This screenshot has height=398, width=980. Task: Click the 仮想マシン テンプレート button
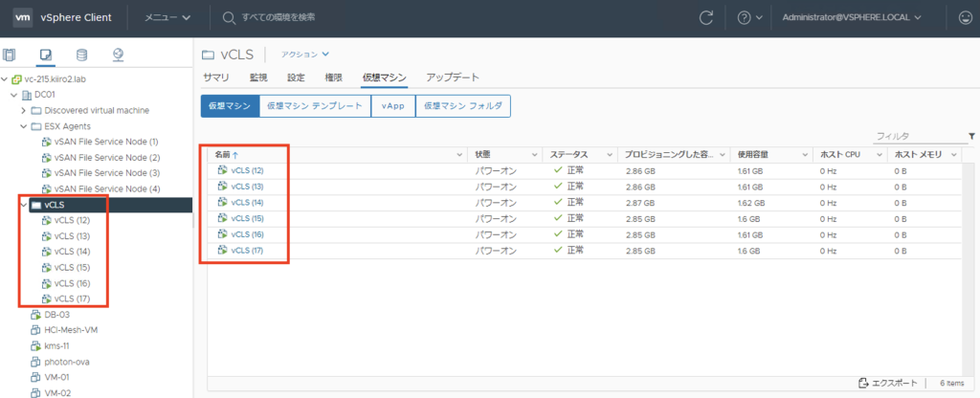(315, 105)
